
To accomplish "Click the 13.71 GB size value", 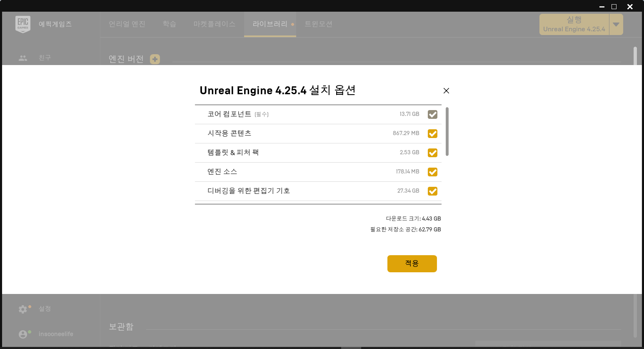I will pyautogui.click(x=409, y=114).
